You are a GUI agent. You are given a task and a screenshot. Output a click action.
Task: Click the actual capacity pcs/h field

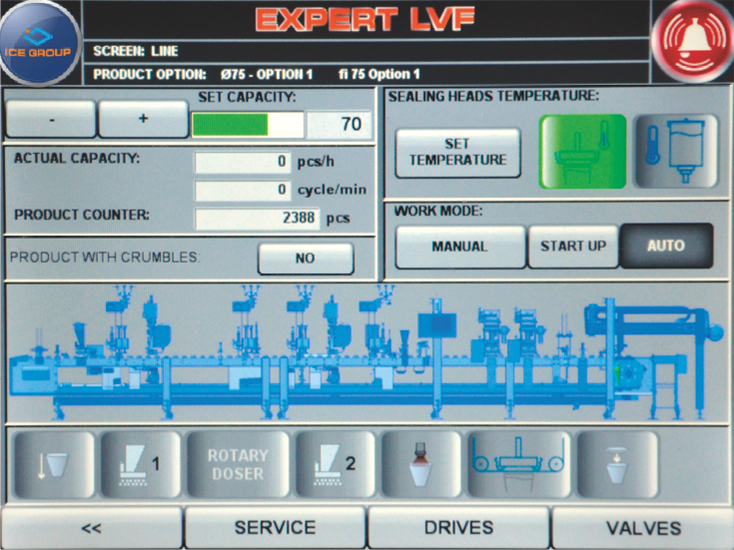point(242,162)
